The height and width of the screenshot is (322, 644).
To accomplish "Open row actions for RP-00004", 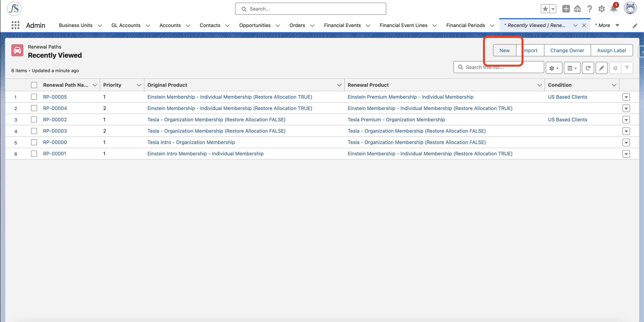I will (626, 108).
